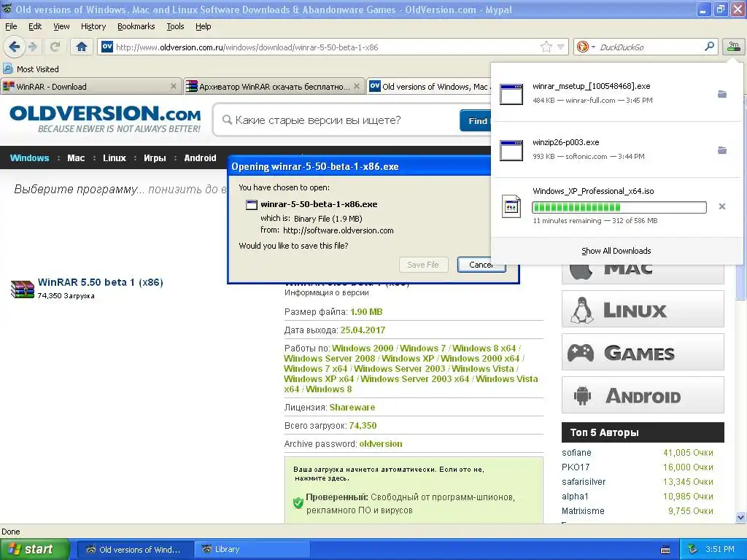Click the OV site identity icon in address bar
Viewport: 747px width, 560px height.
click(107, 47)
